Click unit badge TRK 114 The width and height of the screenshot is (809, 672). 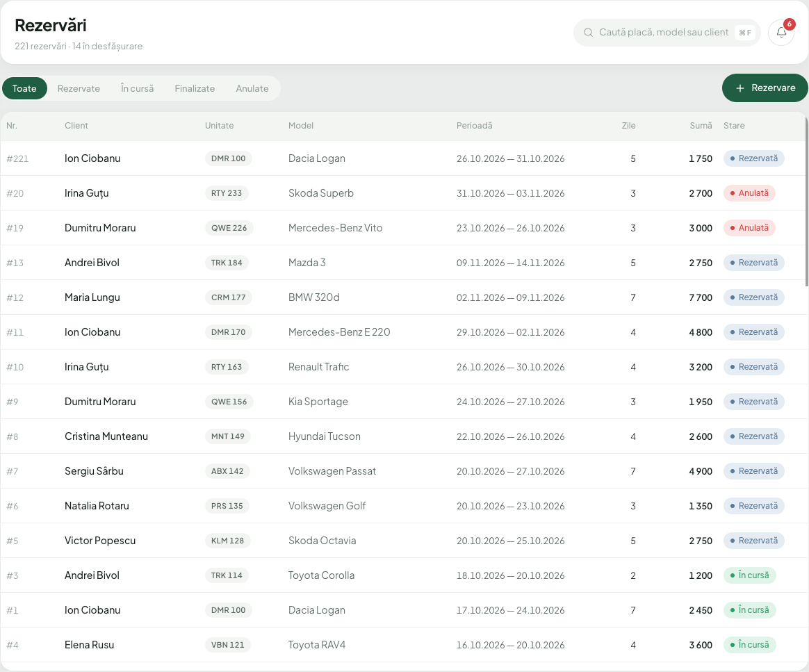(227, 575)
